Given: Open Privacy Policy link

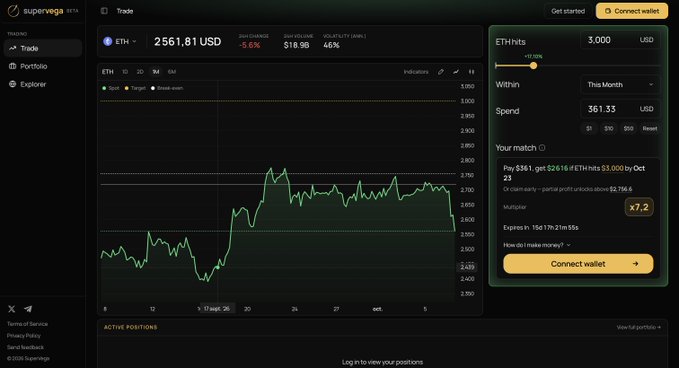Looking at the screenshot, I should pyautogui.click(x=23, y=336).
